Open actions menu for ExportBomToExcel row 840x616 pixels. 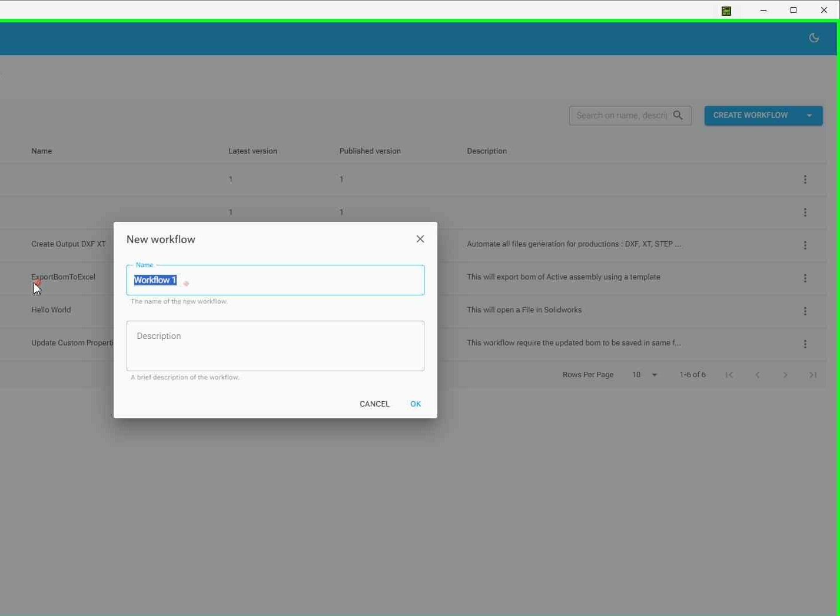tap(805, 278)
